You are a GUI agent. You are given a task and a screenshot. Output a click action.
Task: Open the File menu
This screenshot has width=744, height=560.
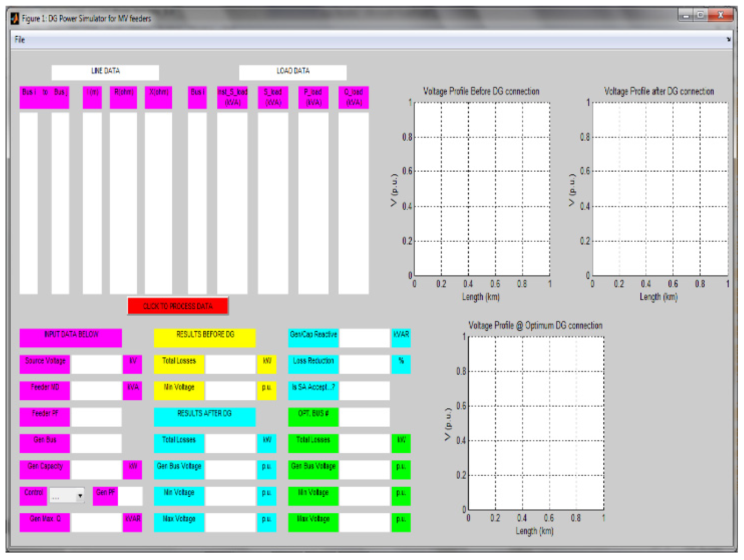click(19, 40)
